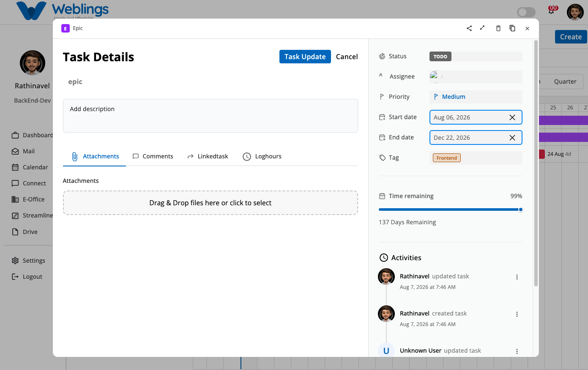Open the Assignee selector
Viewport: 588px width, 370px height.
(x=476, y=77)
